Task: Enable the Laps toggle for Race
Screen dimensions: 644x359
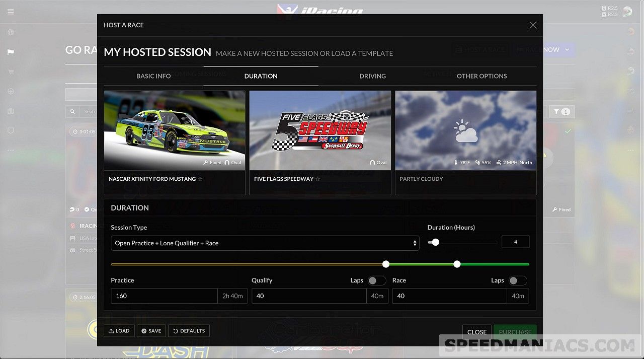Action: (x=518, y=280)
